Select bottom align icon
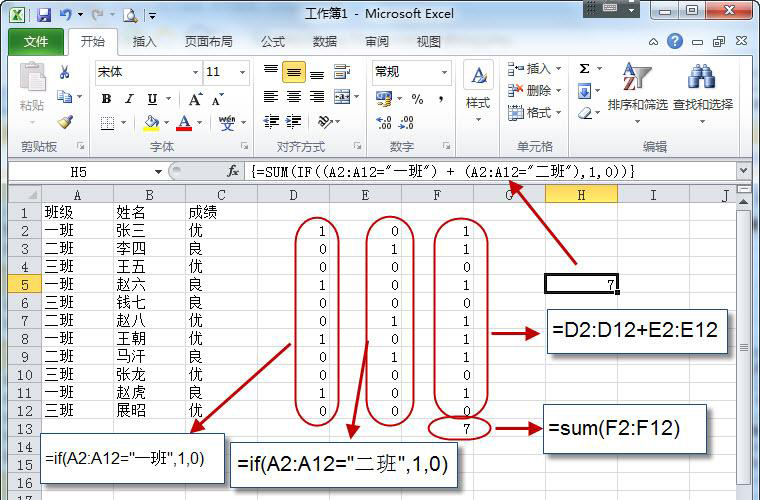The width and height of the screenshot is (760, 500). click(317, 73)
